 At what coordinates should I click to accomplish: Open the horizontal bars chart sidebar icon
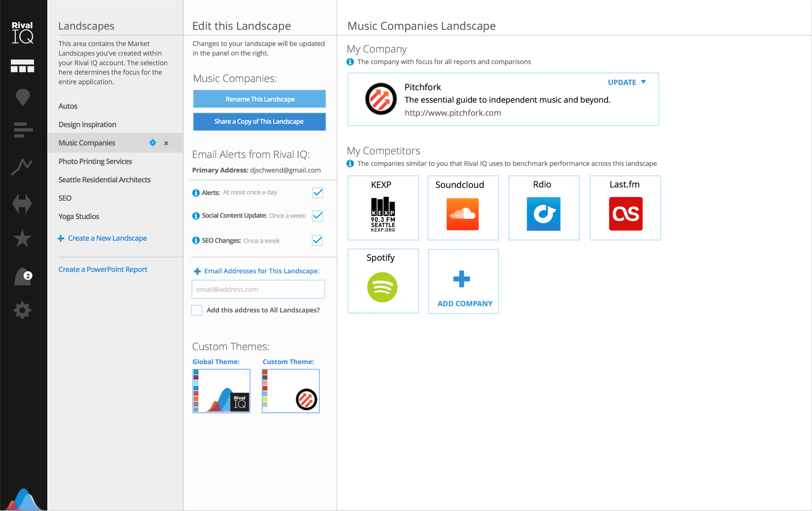pyautogui.click(x=23, y=130)
